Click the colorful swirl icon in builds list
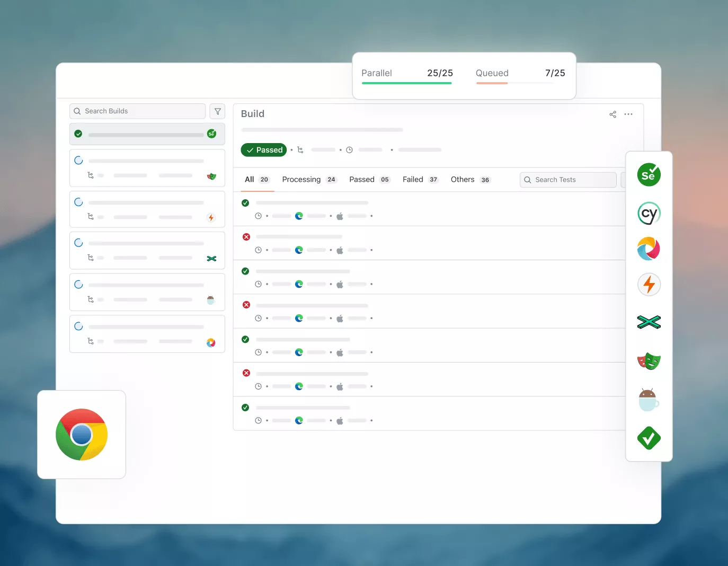 click(211, 342)
